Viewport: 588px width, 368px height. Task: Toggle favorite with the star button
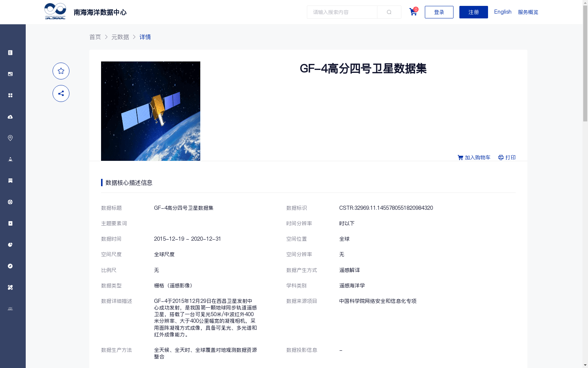[x=61, y=71]
